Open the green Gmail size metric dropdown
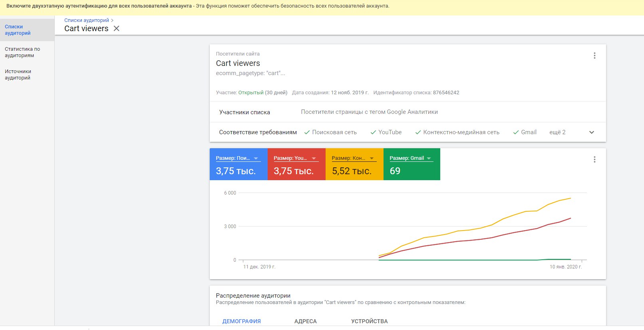 click(411, 158)
